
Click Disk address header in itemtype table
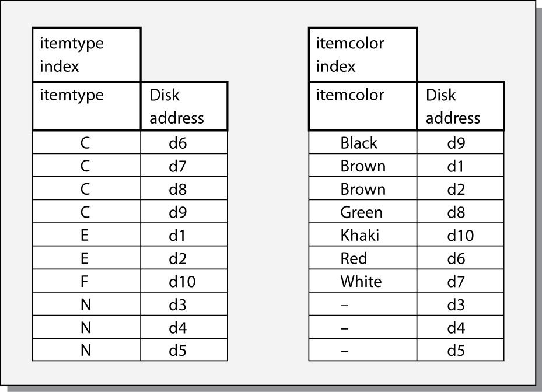pos(184,106)
